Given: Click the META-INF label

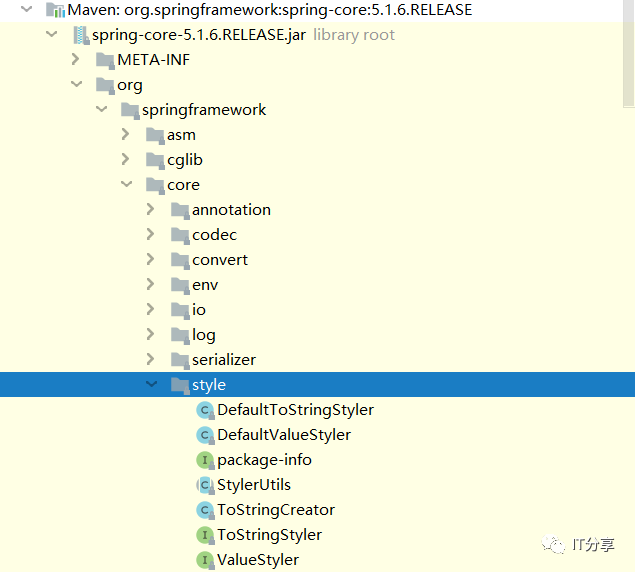Looking at the screenshot, I should tap(153, 60).
